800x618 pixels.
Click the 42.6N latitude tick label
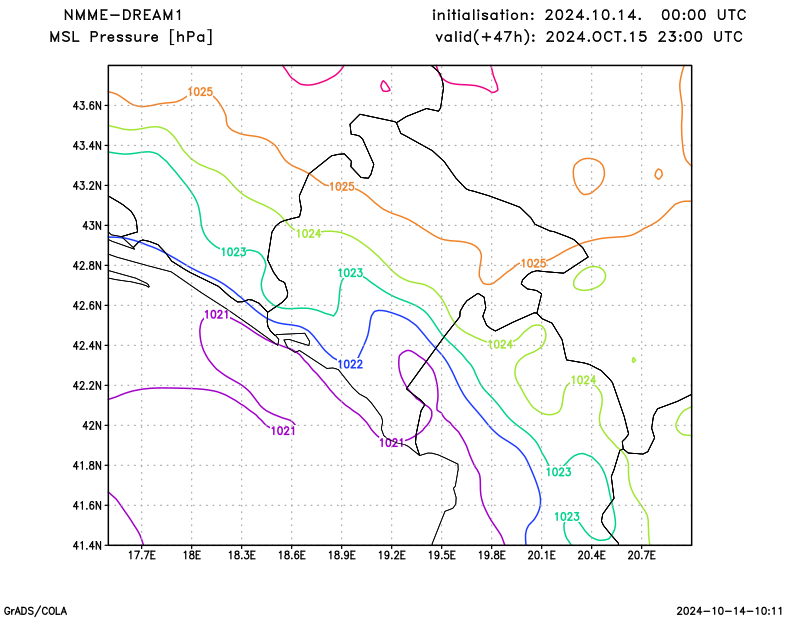point(87,306)
